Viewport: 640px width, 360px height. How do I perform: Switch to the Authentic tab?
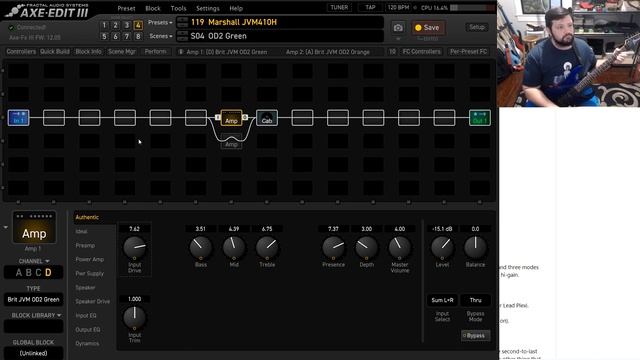coord(87,217)
